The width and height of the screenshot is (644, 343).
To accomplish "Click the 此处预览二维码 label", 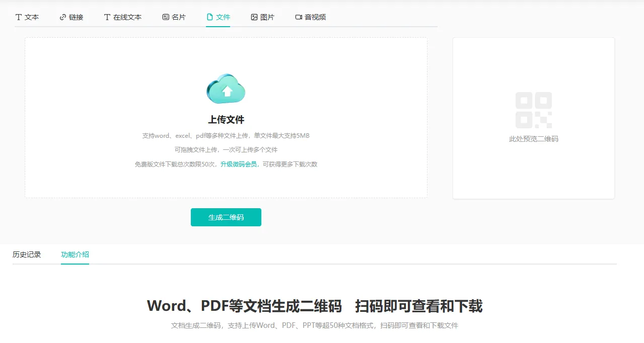I will point(534,139).
